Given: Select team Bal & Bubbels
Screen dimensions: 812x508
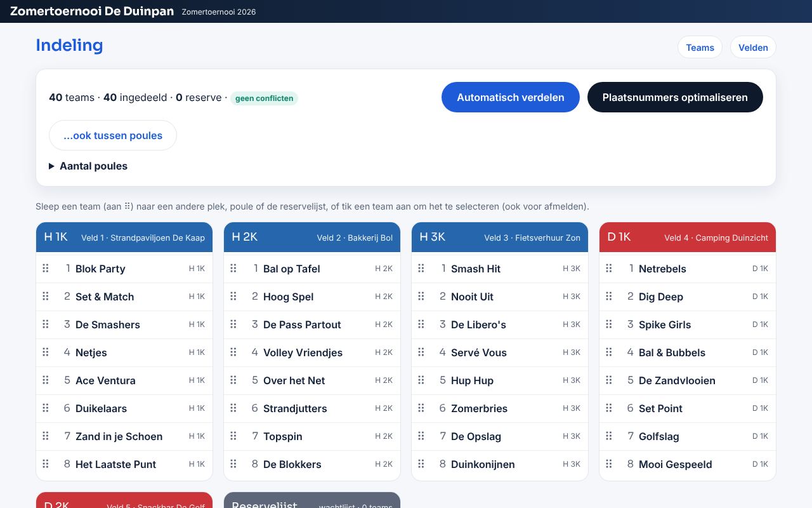Looking at the screenshot, I should [x=688, y=352].
